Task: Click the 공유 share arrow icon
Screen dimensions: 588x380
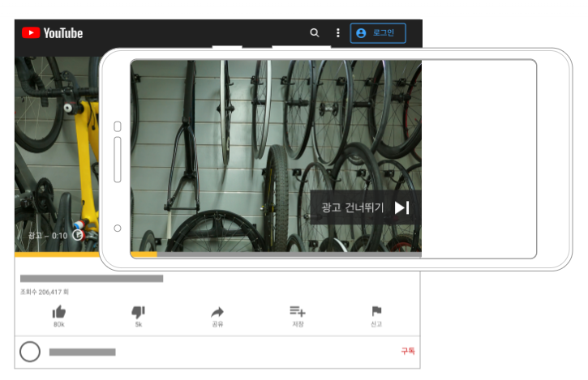Action: pos(217,312)
